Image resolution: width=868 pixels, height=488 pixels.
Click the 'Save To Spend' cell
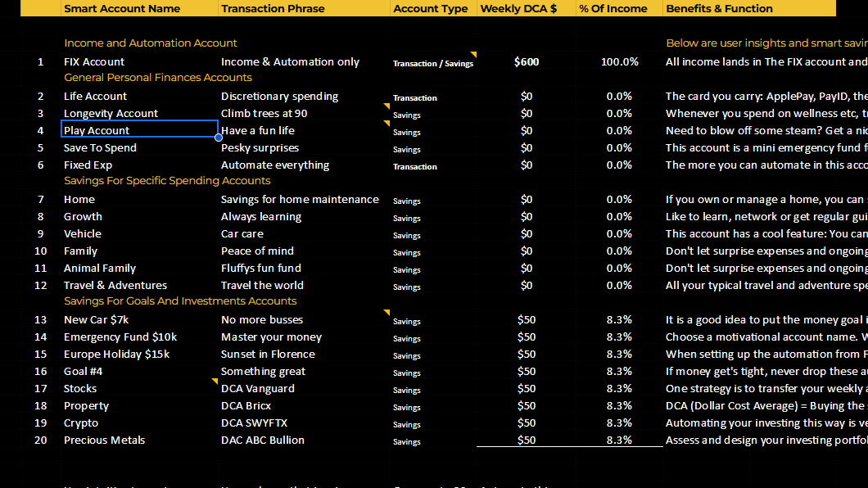[139, 147]
